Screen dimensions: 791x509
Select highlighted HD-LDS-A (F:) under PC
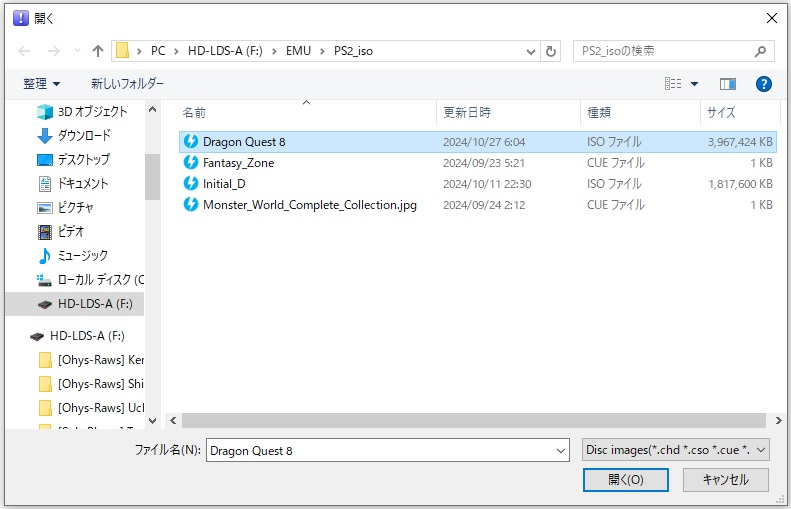click(x=75, y=304)
